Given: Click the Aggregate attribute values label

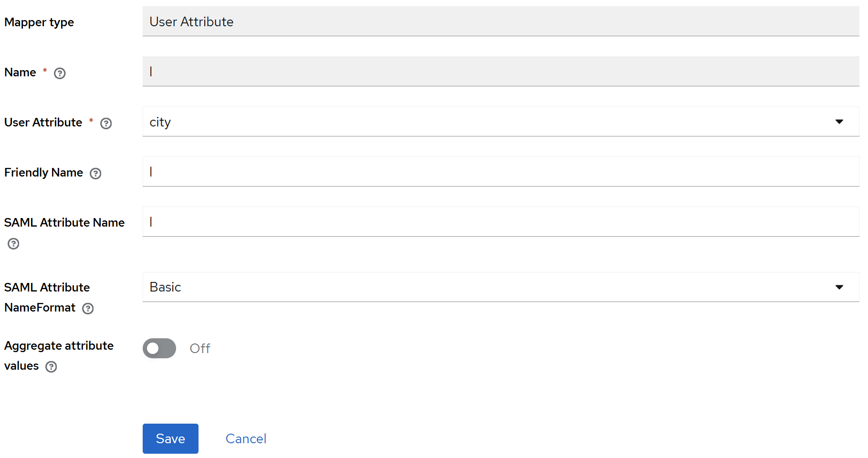Looking at the screenshot, I should (59, 355).
